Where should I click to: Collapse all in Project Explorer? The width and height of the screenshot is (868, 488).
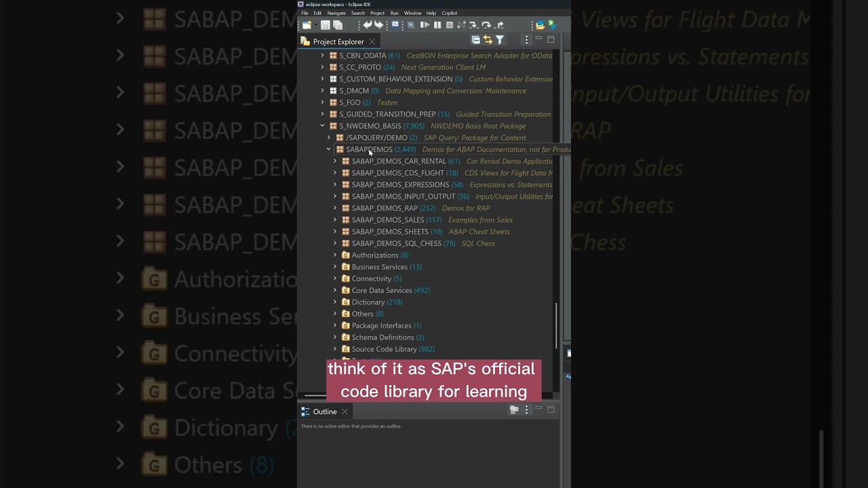[475, 40]
